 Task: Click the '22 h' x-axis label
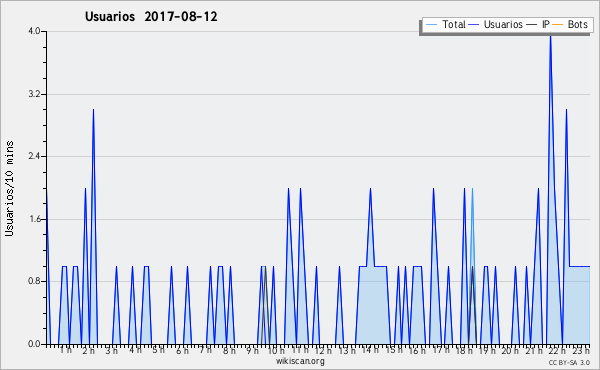pyautogui.click(x=557, y=350)
